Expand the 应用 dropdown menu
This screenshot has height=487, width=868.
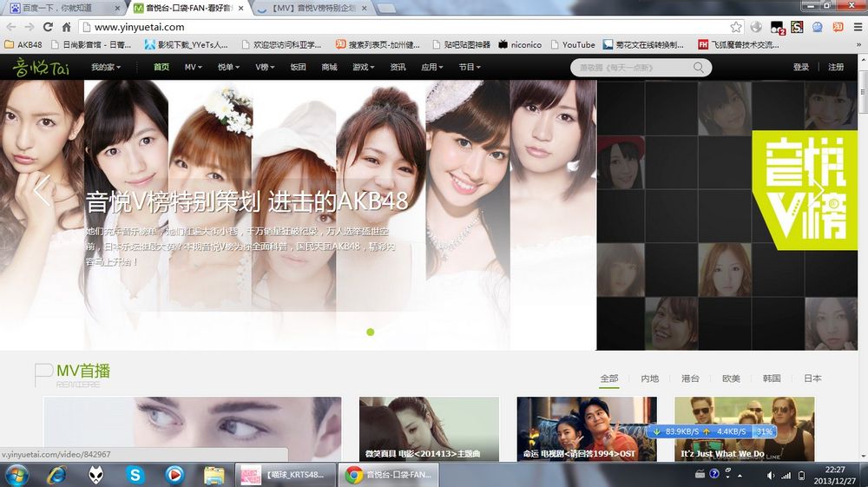click(431, 67)
